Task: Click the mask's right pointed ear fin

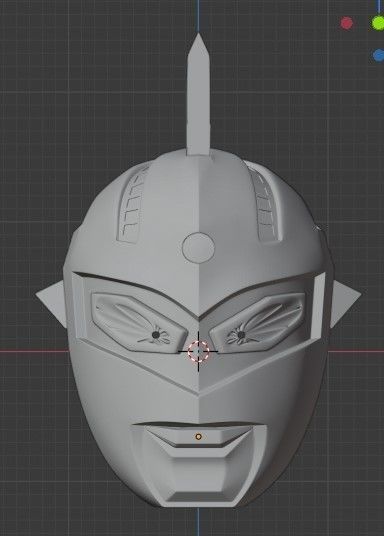Action: pyautogui.click(x=345, y=303)
